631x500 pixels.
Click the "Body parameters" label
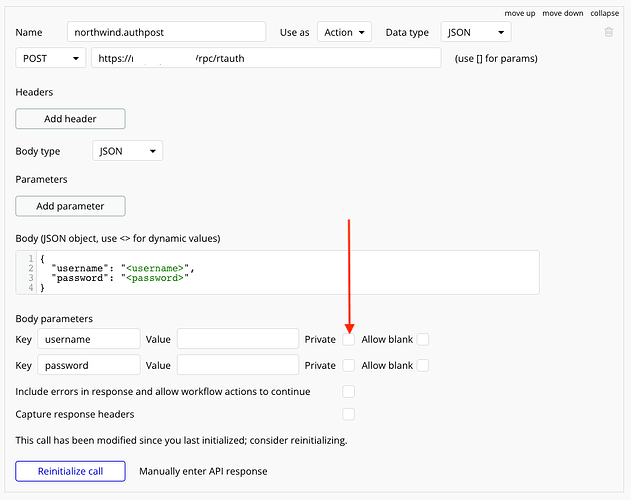click(x=54, y=319)
